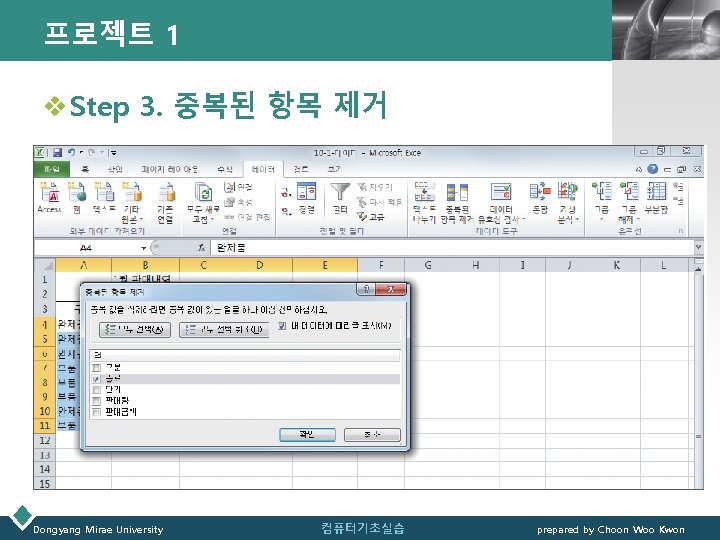The height and width of the screenshot is (540, 720).
Task: Open the Customize Quick Access Toolbar dropdown
Action: click(113, 152)
